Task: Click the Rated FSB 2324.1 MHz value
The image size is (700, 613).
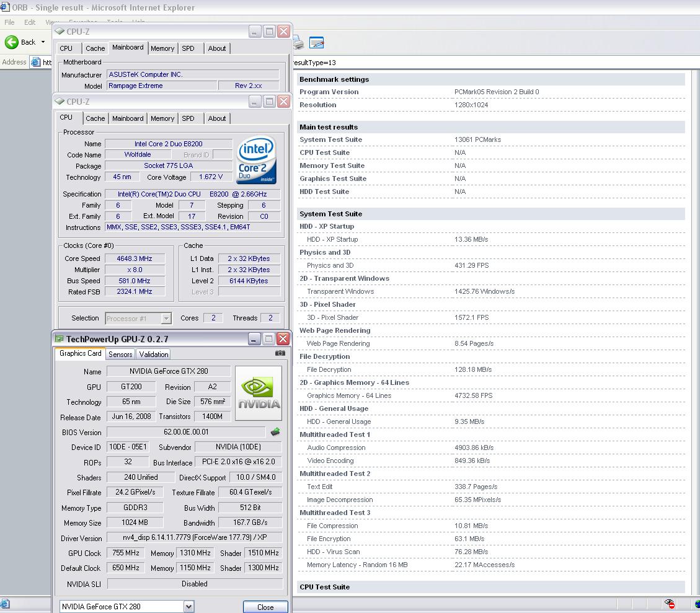Action: 135,292
